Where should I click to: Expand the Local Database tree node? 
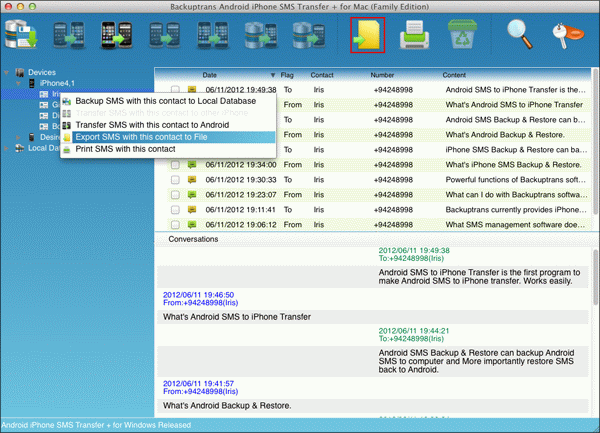(6, 148)
